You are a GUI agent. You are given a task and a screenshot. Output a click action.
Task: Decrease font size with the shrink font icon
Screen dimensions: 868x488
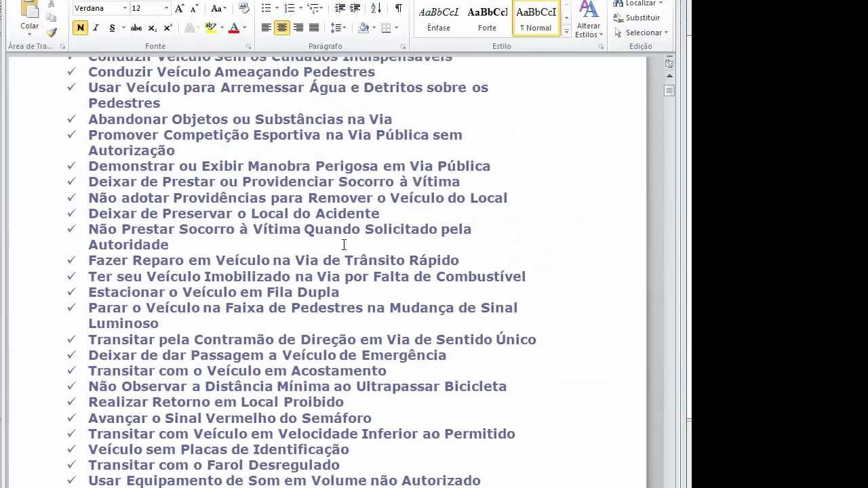click(193, 8)
